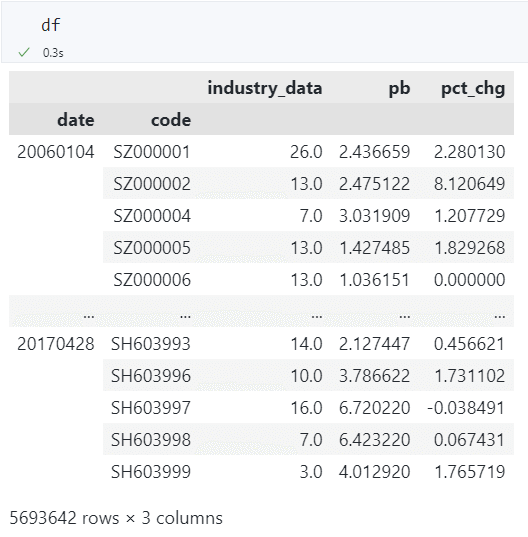The width and height of the screenshot is (528, 537).
Task: Click row code SZ000002
Action: click(152, 184)
